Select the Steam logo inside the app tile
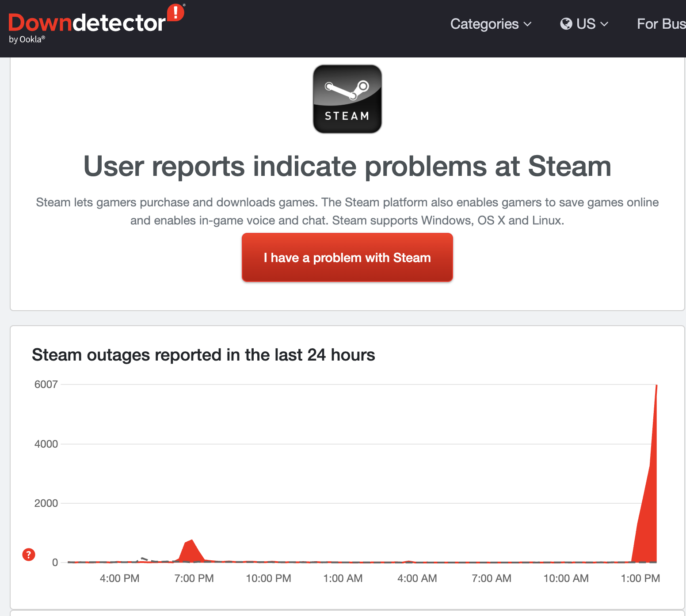 (x=347, y=91)
